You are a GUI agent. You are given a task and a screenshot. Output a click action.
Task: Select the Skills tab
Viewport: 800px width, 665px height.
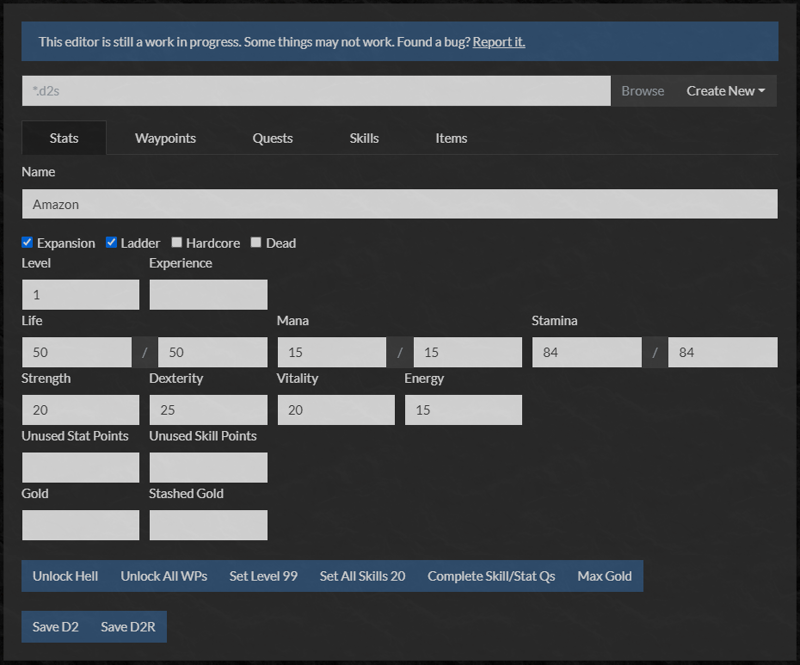[x=364, y=138]
